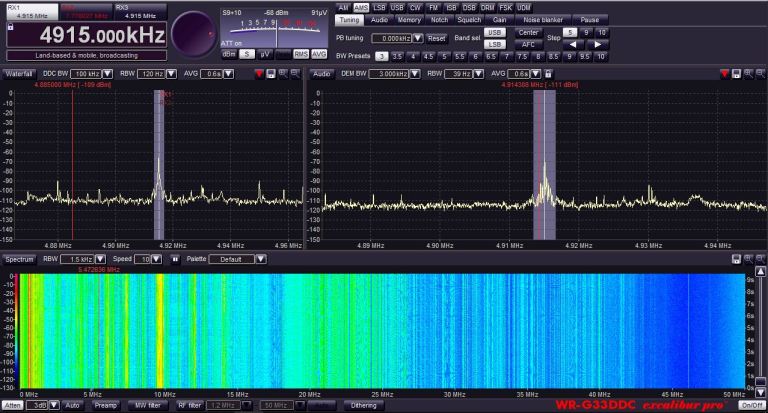This screenshot has height=413, width=768.
Task: Click the red marker icon in the waterfall panel
Action: click(x=258, y=74)
